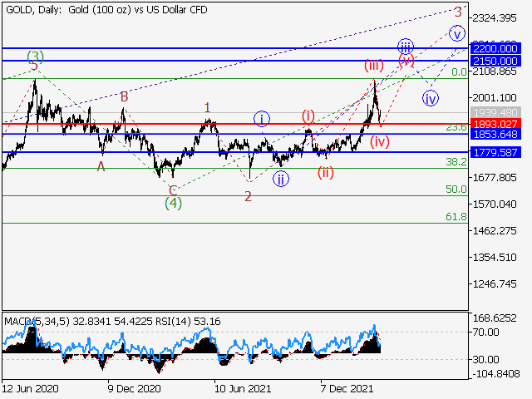Select the 0.0 Fibonacci level label
Viewport: 532px width, 399px height.
pos(459,72)
